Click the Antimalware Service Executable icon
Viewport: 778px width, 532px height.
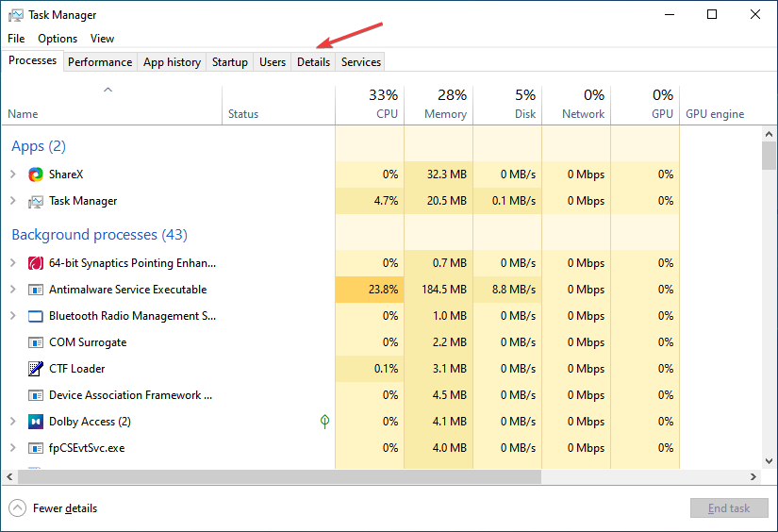pos(36,290)
